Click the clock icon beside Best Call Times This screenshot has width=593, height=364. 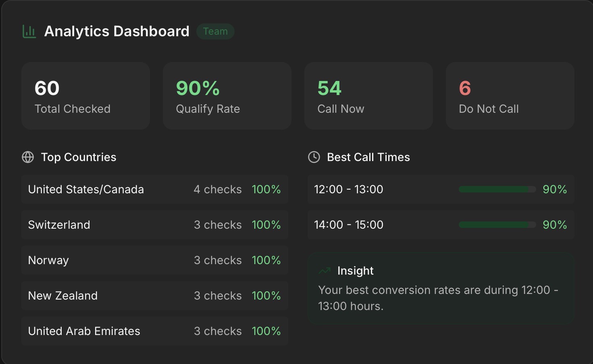pos(314,157)
